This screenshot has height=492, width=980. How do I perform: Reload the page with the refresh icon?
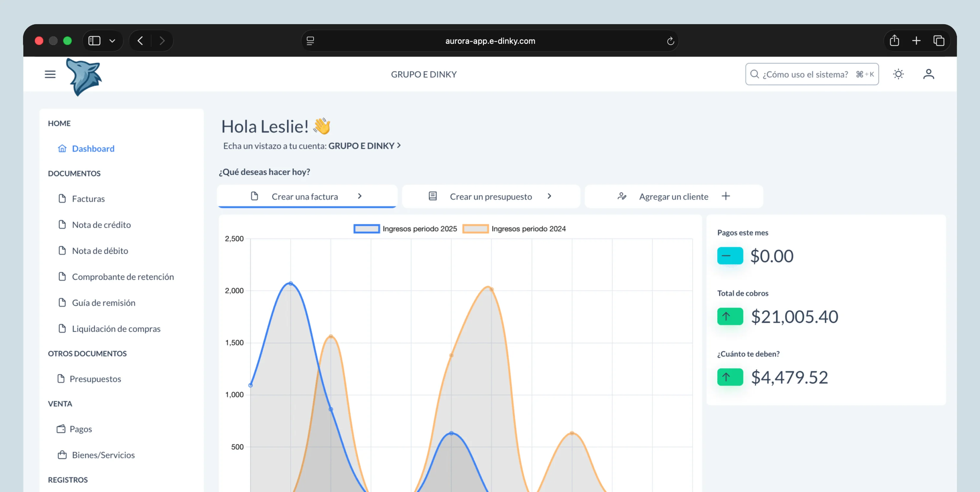(x=670, y=41)
